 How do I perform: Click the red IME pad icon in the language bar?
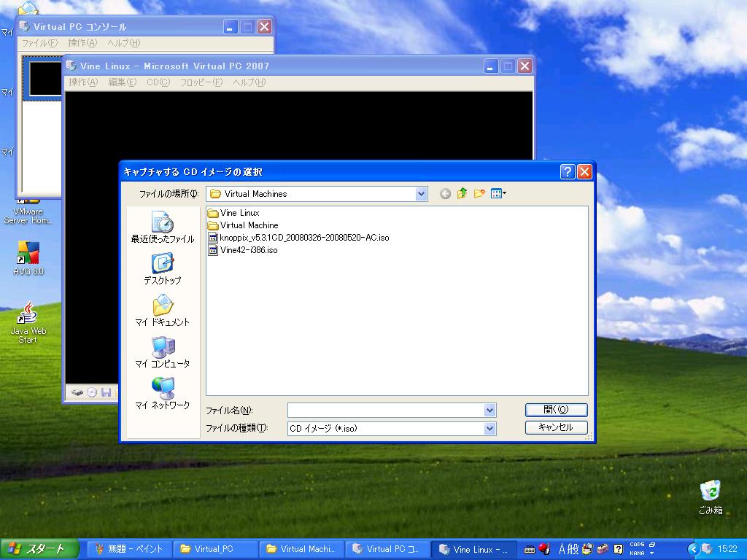pos(544,549)
